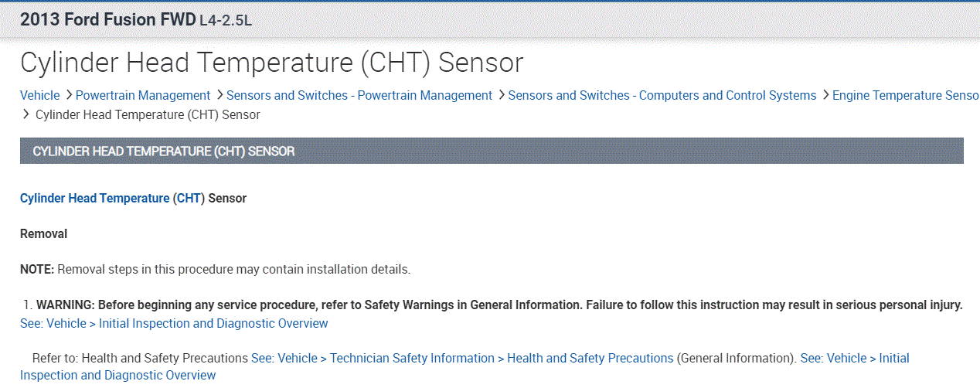The width and height of the screenshot is (980, 388).
Task: Click the chevron before Sensors and Switches - Powertrain Management
Action: click(x=219, y=95)
